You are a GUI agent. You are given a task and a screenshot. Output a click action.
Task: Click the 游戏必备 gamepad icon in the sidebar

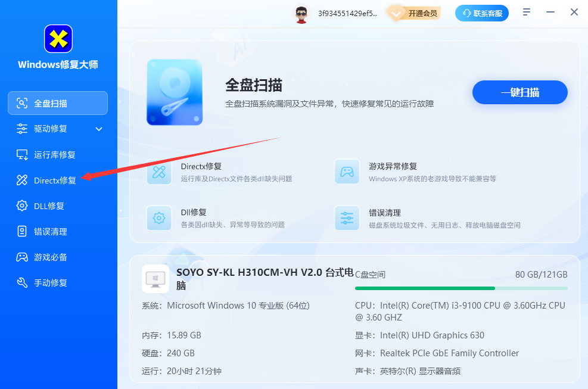22,257
